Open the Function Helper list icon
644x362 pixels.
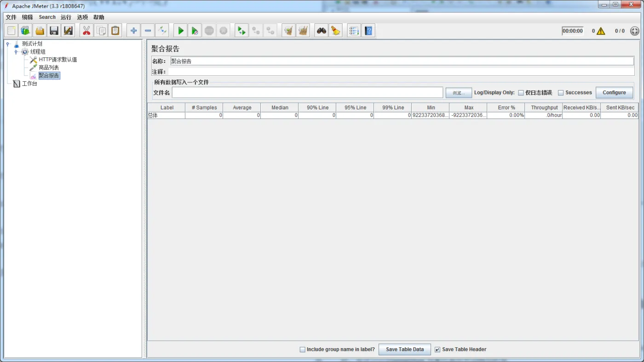pyautogui.click(x=354, y=31)
